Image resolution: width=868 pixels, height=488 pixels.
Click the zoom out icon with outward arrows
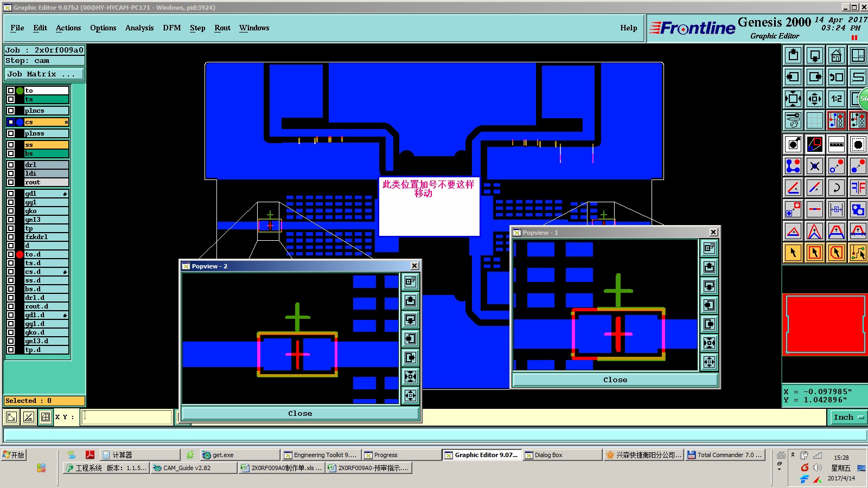click(x=815, y=99)
